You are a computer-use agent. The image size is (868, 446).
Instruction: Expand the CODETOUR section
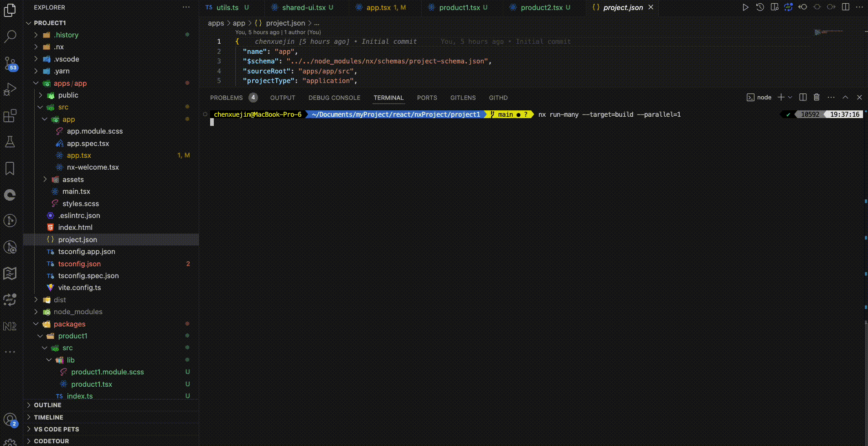pos(111,441)
